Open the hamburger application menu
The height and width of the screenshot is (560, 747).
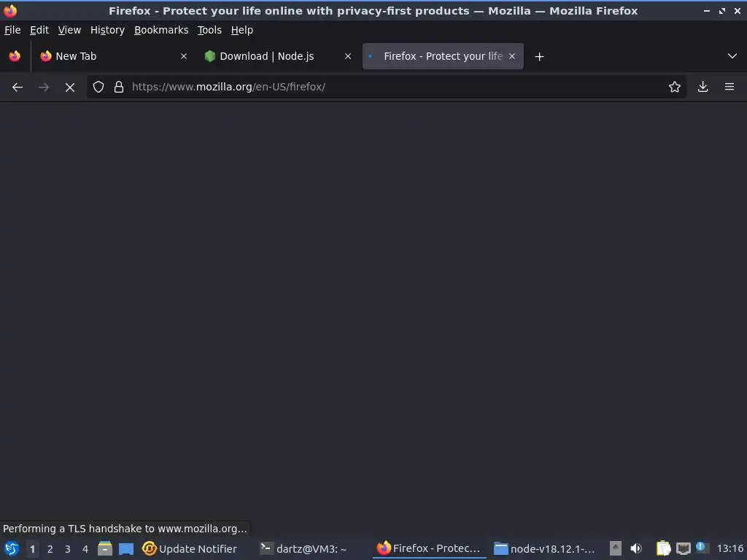coord(729,87)
